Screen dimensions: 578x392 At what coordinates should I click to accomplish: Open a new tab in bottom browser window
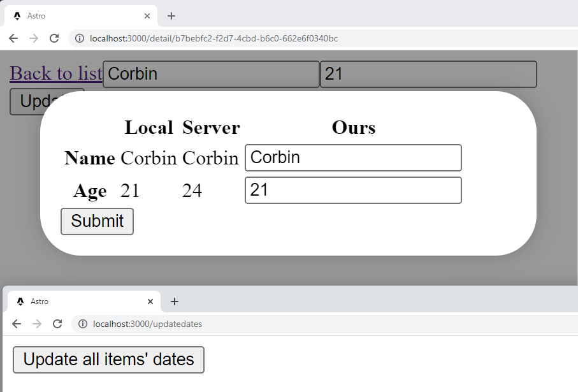pyautogui.click(x=175, y=301)
